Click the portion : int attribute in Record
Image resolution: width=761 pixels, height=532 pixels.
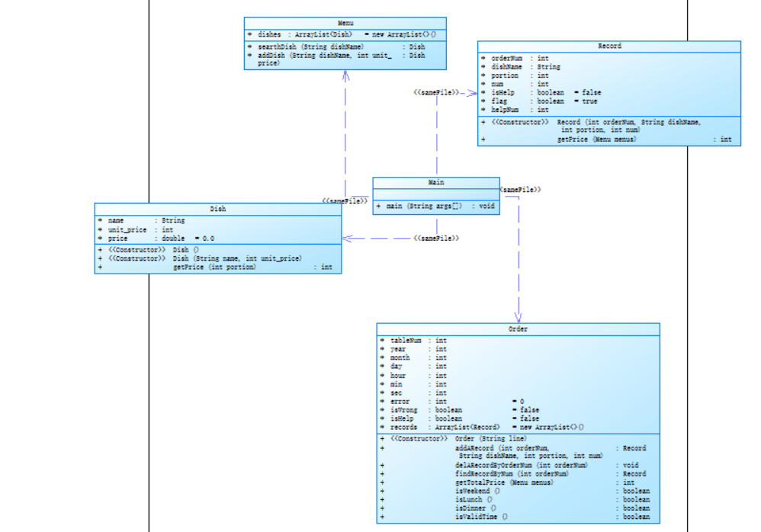(515, 75)
